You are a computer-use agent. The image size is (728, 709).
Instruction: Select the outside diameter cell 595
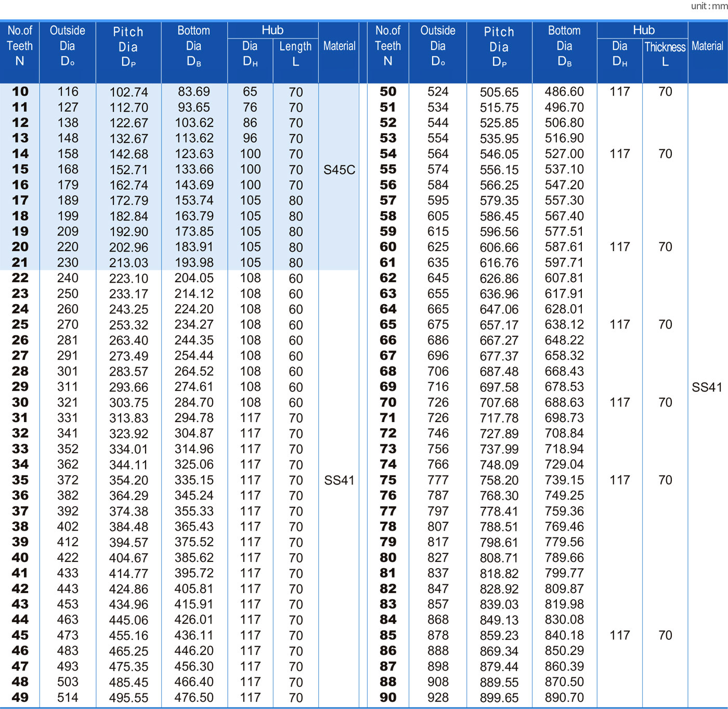pos(438,200)
